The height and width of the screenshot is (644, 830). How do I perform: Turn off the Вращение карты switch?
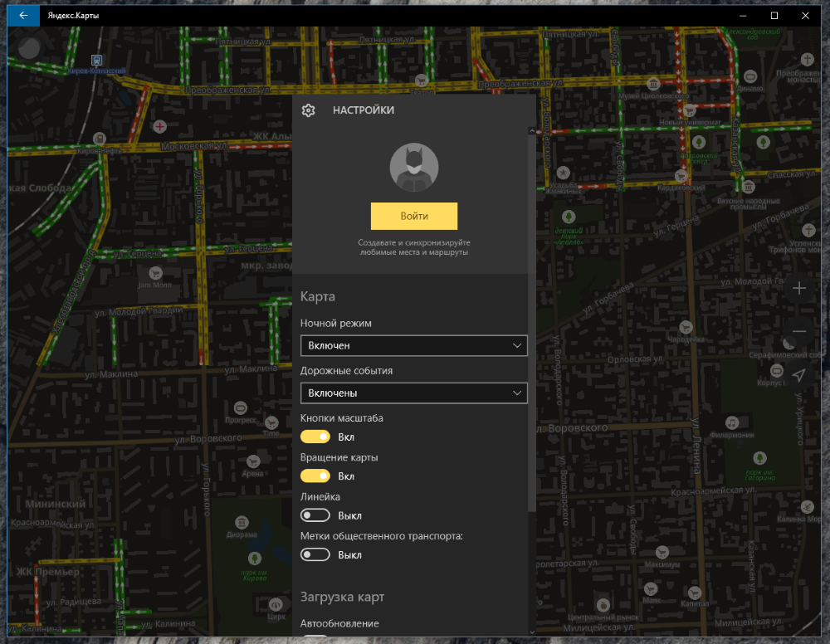click(315, 476)
